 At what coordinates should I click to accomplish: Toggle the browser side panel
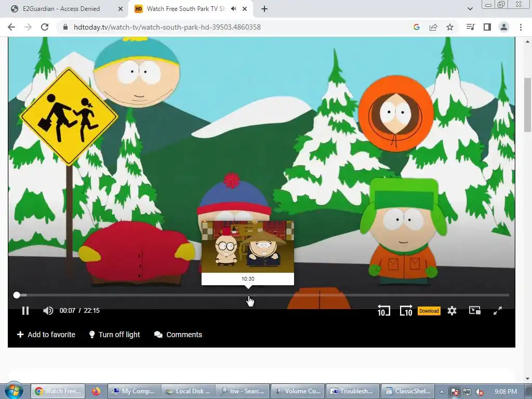(x=487, y=27)
